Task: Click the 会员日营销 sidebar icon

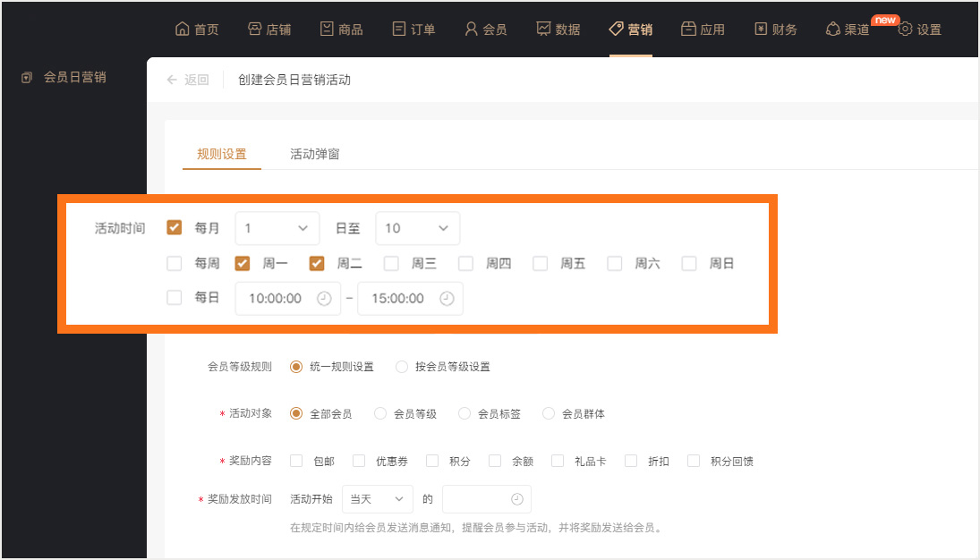Action: 27,78
